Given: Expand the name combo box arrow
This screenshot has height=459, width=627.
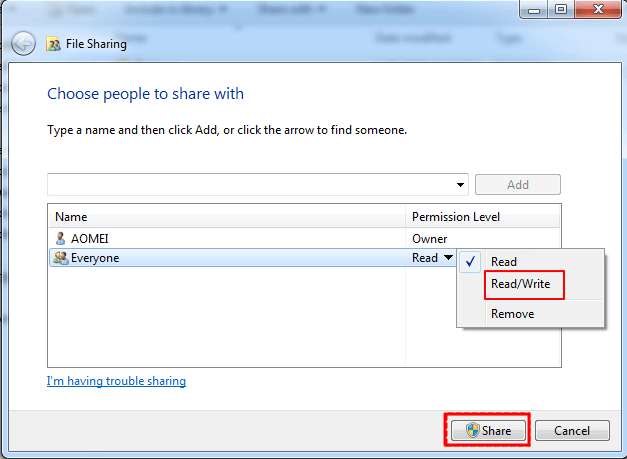Looking at the screenshot, I should (460, 185).
